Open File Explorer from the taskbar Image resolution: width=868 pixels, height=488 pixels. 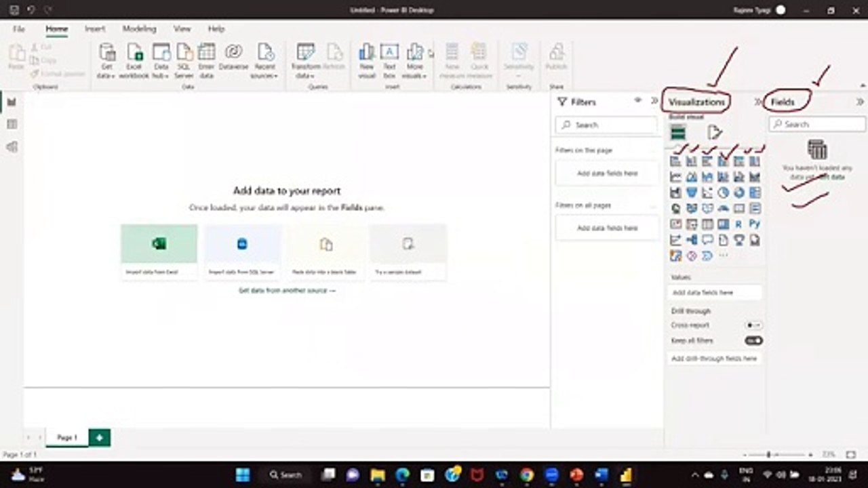pos(378,475)
